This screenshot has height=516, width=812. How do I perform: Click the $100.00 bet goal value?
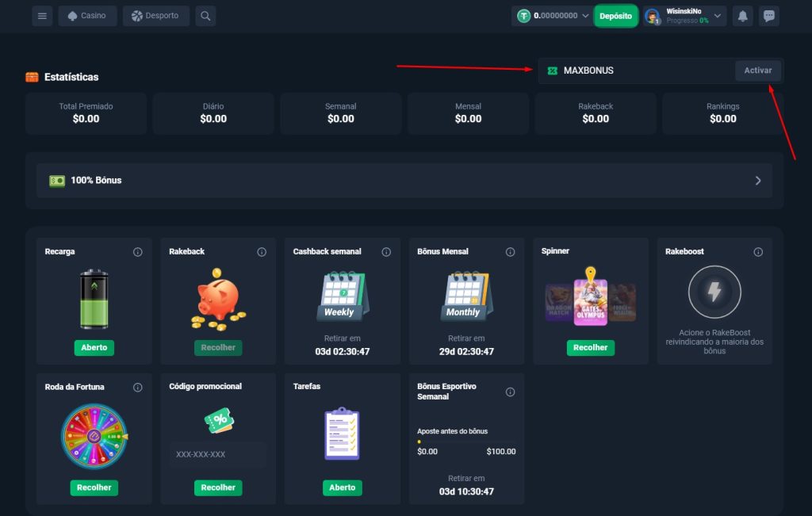click(501, 452)
